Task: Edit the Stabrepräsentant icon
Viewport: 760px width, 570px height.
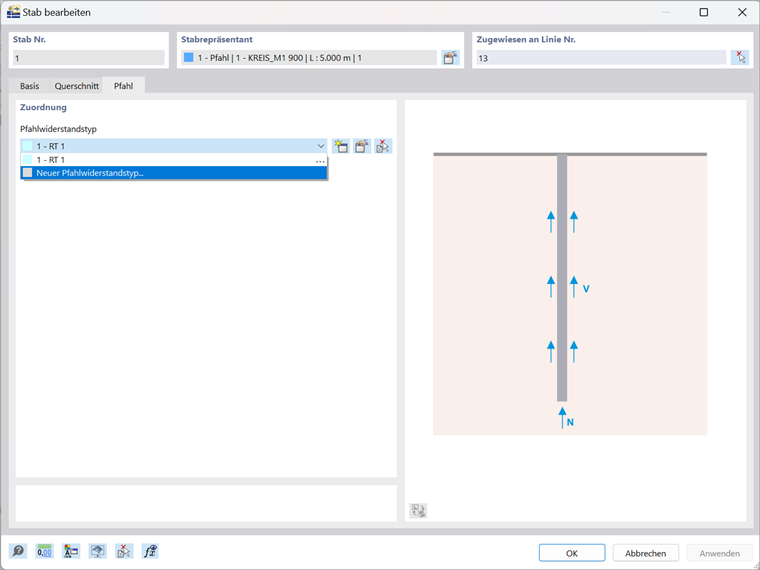Action: point(450,58)
